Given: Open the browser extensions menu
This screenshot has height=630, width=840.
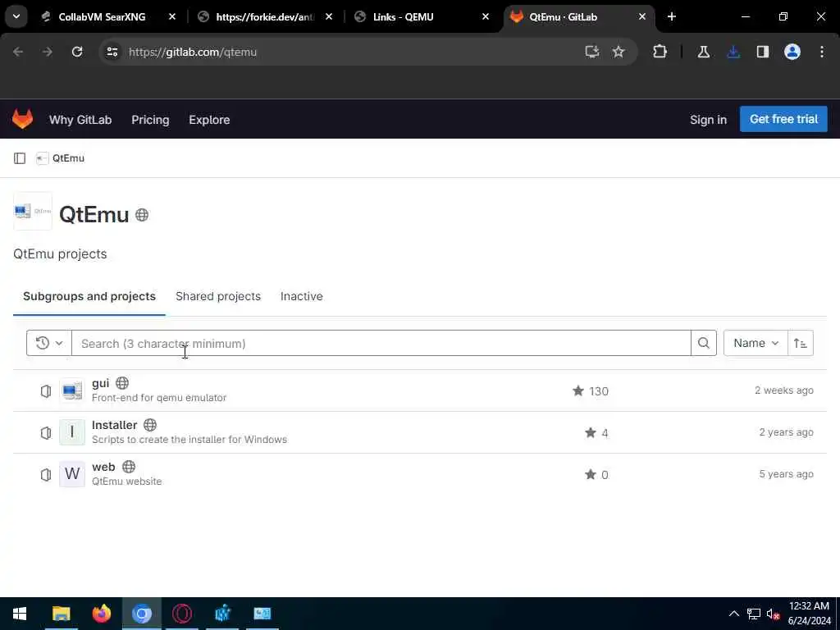Looking at the screenshot, I should 660,52.
